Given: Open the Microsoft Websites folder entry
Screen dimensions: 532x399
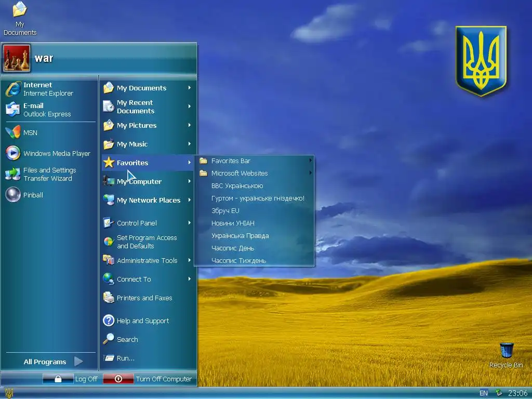Looking at the screenshot, I should click(255, 173).
